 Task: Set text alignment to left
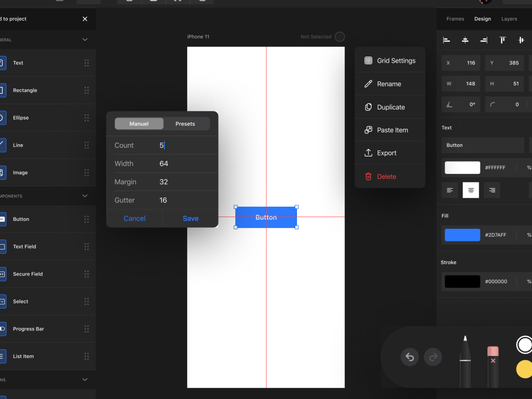pos(450,190)
